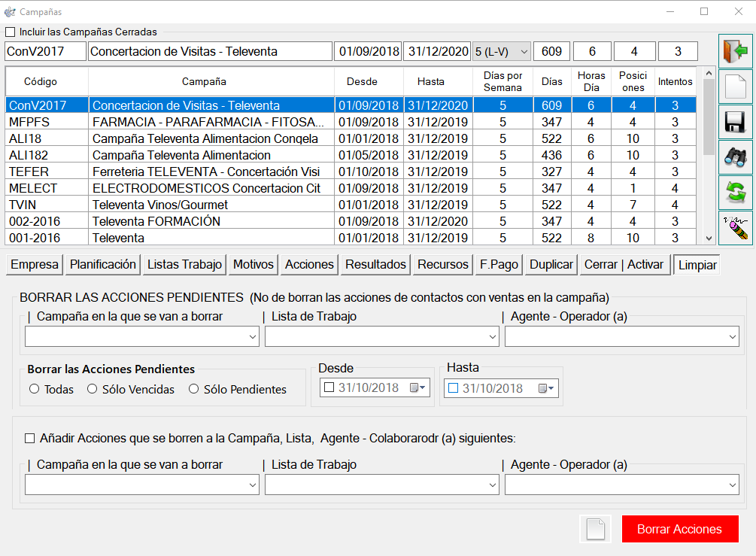This screenshot has width=756, height=556.
Task: Open the Motivos tab
Action: [253, 265]
